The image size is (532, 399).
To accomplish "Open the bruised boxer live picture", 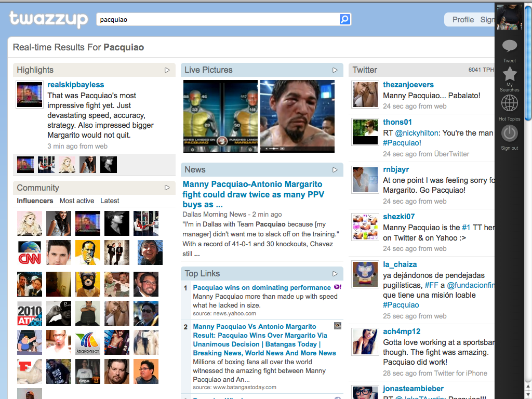I will (x=297, y=116).
